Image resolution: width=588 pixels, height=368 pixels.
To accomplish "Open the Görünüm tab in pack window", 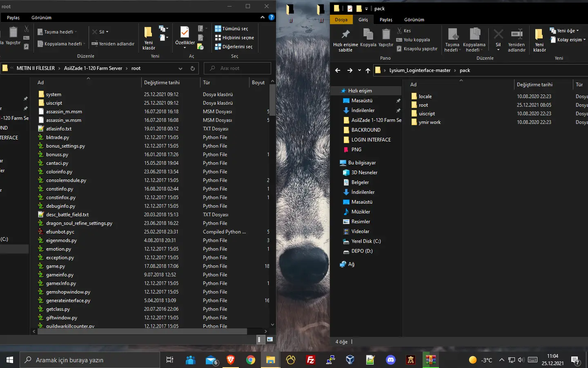I will click(x=414, y=20).
